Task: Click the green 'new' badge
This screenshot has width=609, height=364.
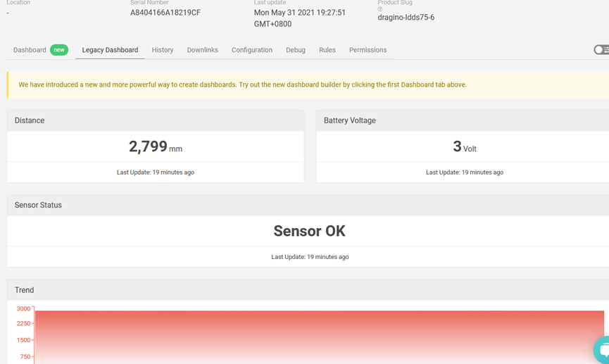Action: (59, 50)
